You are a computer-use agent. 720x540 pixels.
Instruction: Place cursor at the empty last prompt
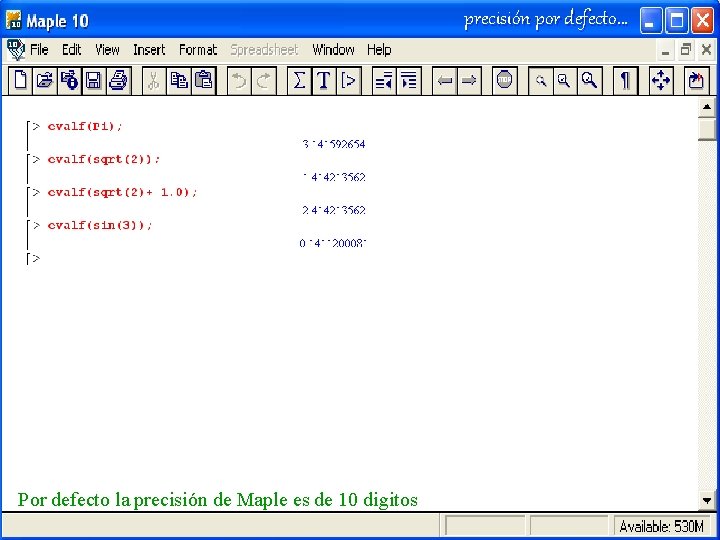click(x=36, y=259)
